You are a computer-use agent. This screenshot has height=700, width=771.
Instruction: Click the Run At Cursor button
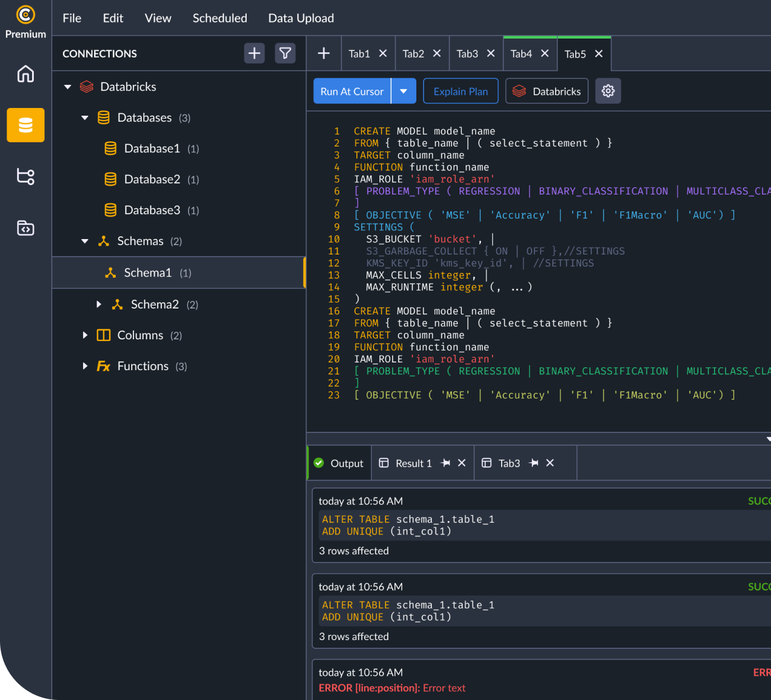pyautogui.click(x=352, y=91)
